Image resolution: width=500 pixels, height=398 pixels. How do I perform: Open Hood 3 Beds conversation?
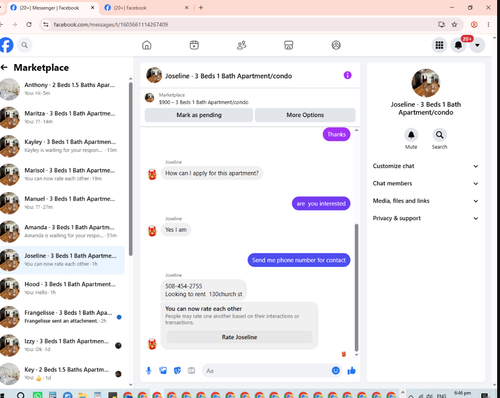62,288
